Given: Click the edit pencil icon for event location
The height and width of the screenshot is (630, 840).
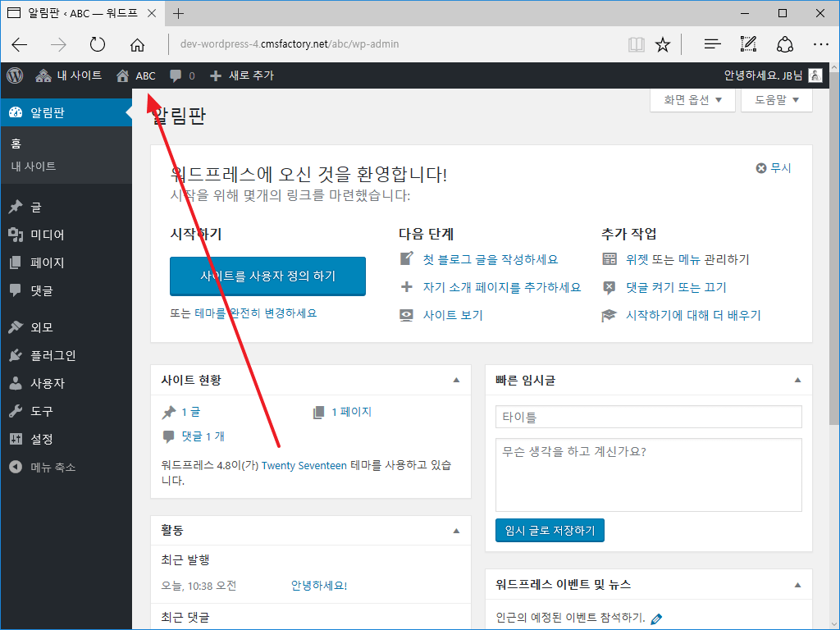Looking at the screenshot, I should point(656,619).
